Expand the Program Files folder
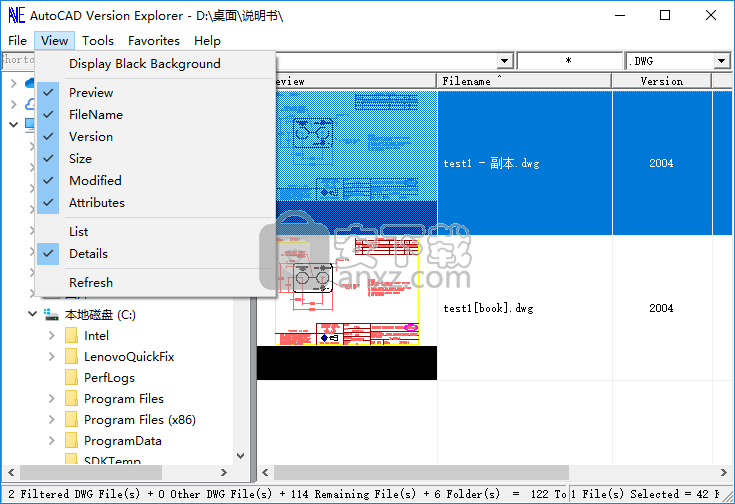 pyautogui.click(x=52, y=399)
